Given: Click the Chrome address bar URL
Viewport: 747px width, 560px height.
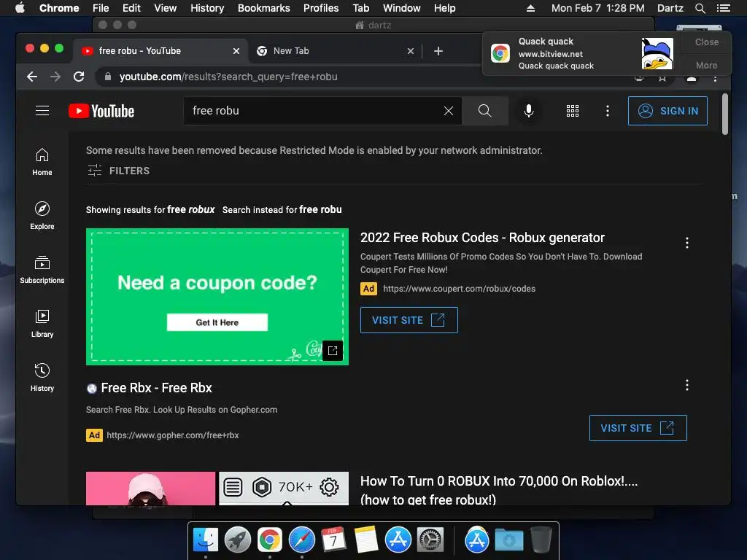Looking at the screenshot, I should point(228,77).
